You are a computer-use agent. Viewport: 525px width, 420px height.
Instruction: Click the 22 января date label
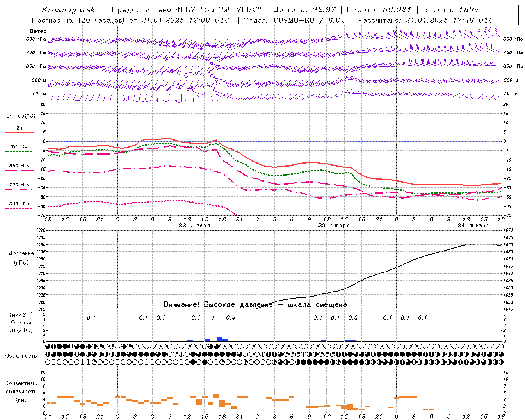click(194, 226)
